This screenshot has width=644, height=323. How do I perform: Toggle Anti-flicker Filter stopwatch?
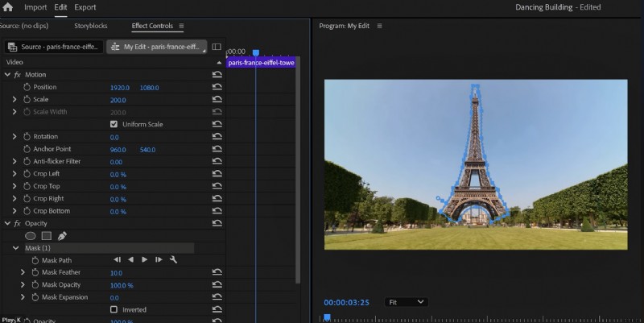[27, 161]
